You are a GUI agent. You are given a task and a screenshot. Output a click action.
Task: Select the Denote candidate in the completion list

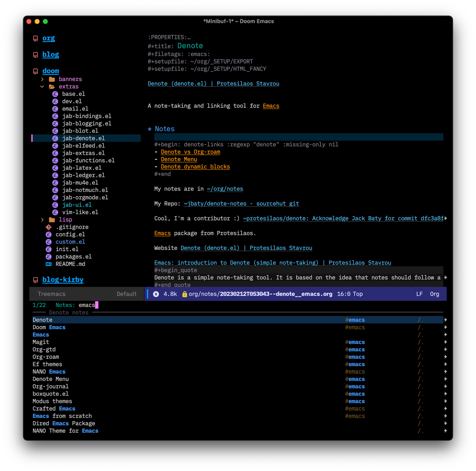point(42,319)
